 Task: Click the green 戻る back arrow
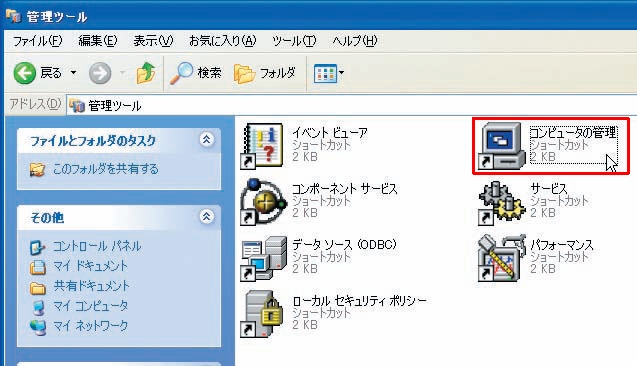click(x=24, y=73)
